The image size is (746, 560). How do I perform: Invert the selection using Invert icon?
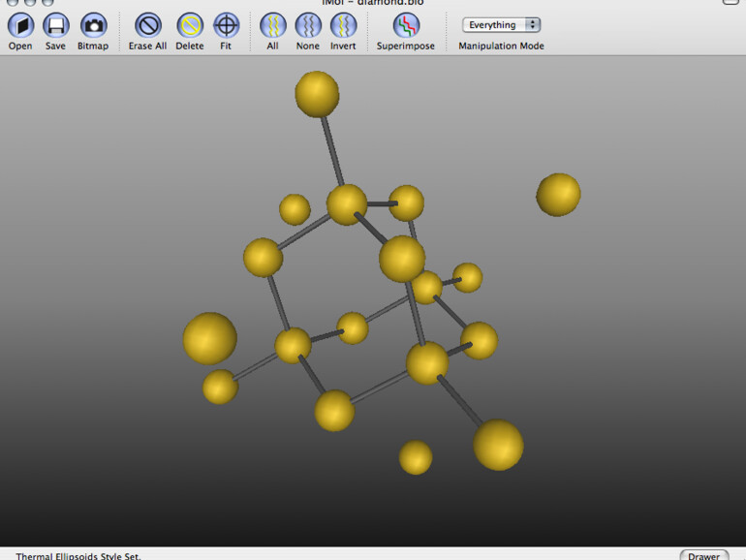click(x=343, y=26)
